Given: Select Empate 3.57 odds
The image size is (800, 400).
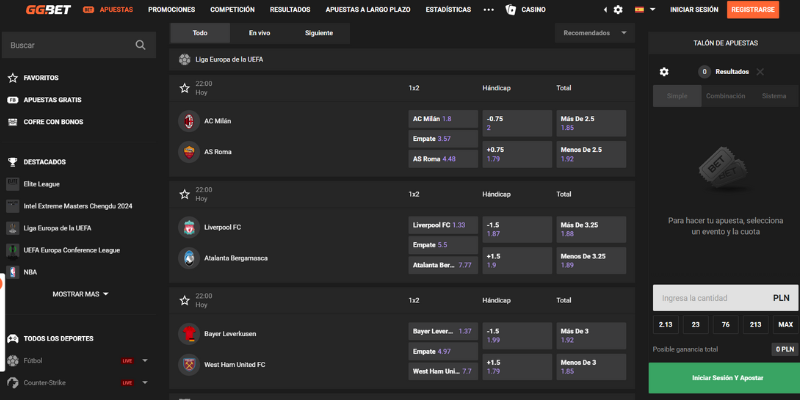Looking at the screenshot, I should tap(443, 139).
